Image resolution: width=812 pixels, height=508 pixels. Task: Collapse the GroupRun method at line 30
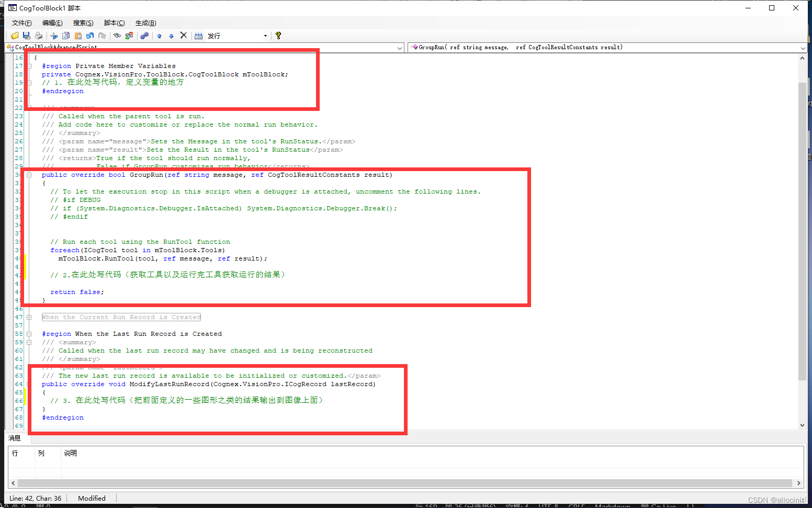click(x=29, y=175)
